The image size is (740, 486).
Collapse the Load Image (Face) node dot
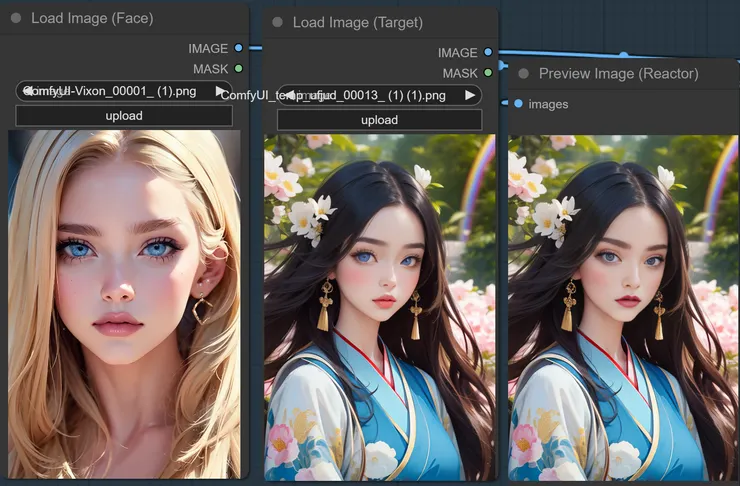pyautogui.click(x=16, y=18)
